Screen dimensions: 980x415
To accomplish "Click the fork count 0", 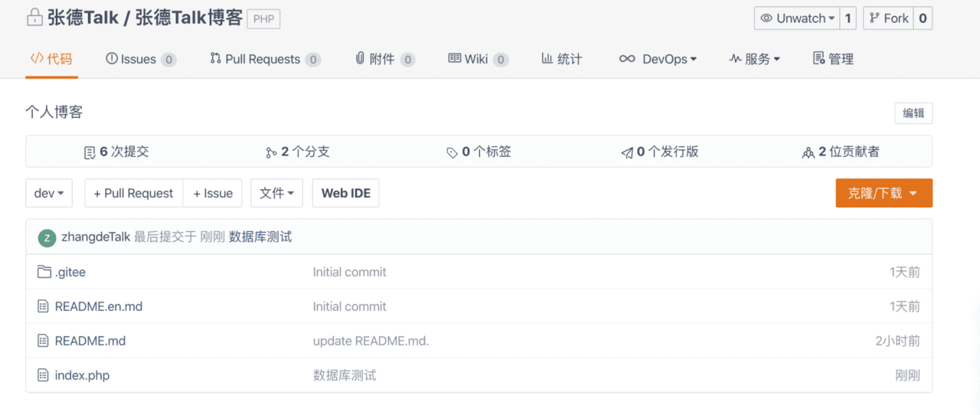I will [923, 18].
